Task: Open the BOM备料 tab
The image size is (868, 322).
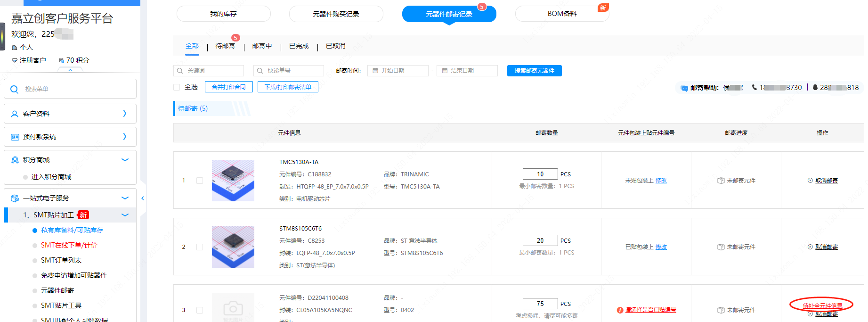Action: [x=562, y=14]
